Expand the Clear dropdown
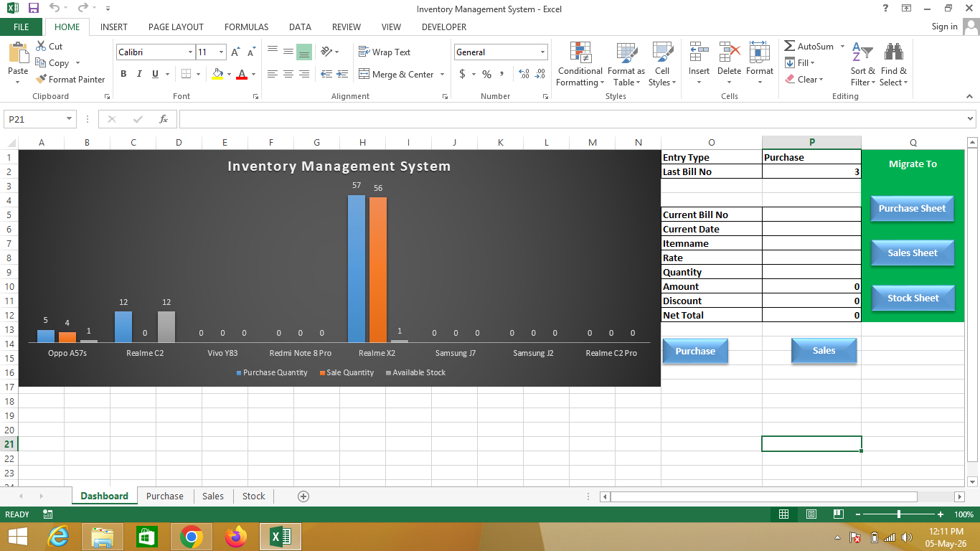This screenshot has width=980, height=551. (821, 80)
